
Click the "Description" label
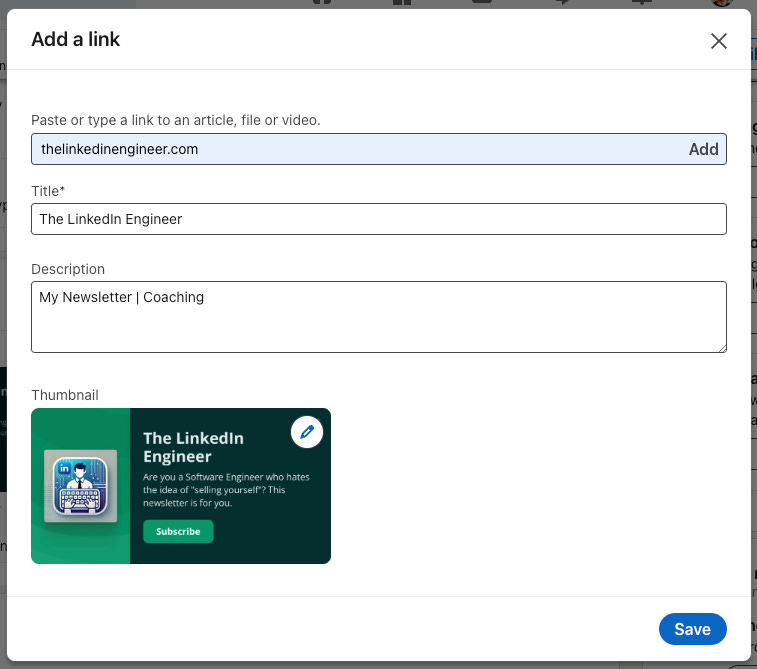68,269
